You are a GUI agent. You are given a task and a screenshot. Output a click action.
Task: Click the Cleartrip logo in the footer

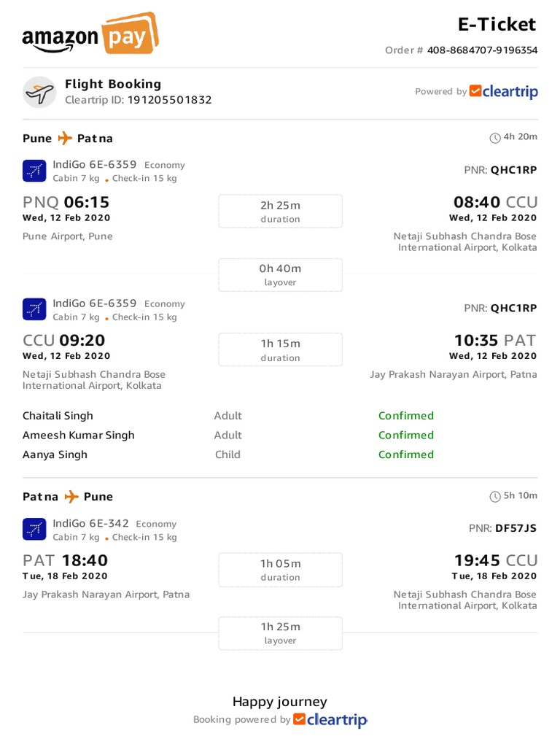[330, 719]
